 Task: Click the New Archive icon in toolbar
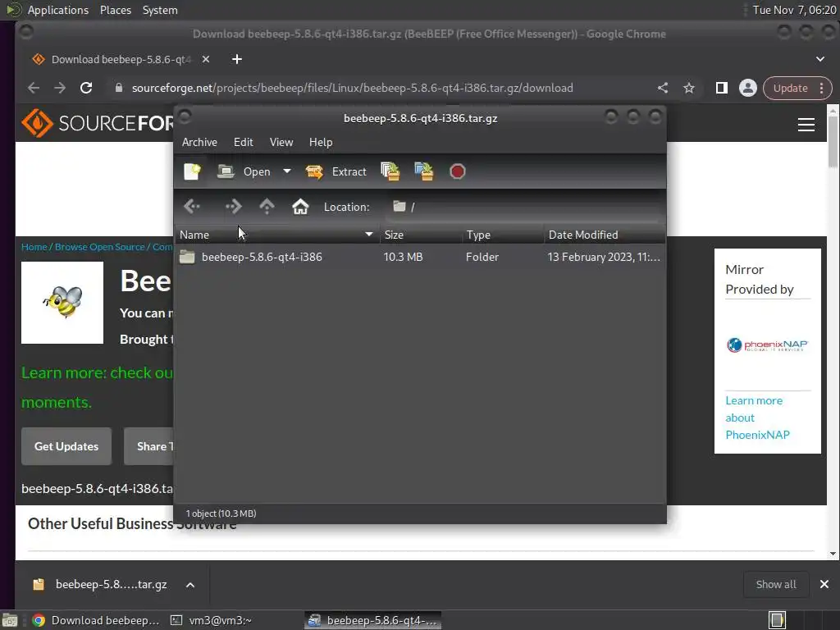pyautogui.click(x=192, y=171)
